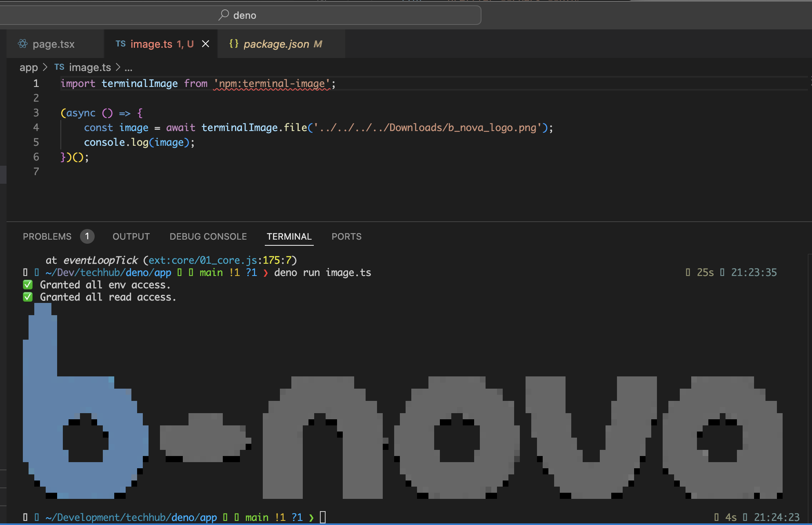Click the green checkmark beside read access
This screenshot has width=812, height=525.
[28, 297]
